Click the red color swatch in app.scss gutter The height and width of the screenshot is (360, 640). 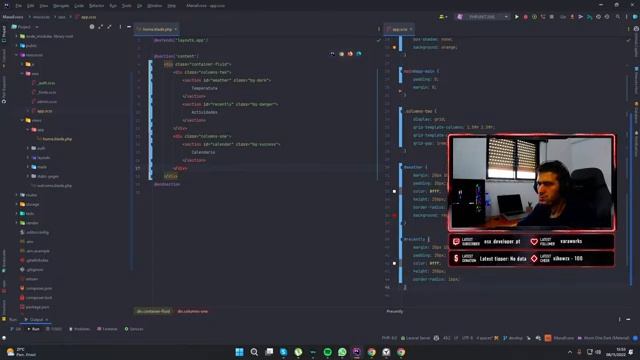(394, 216)
